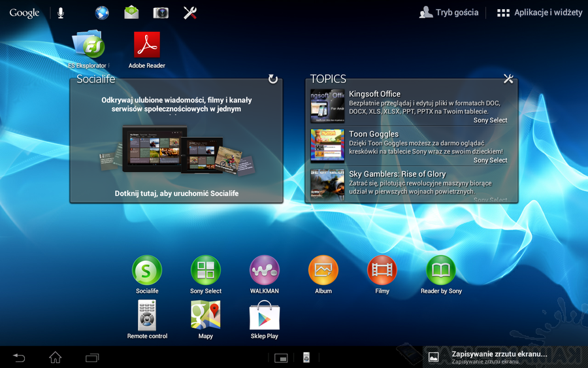This screenshot has width=588, height=368.
Task: Tap the Socialife widget title
Action: point(96,79)
